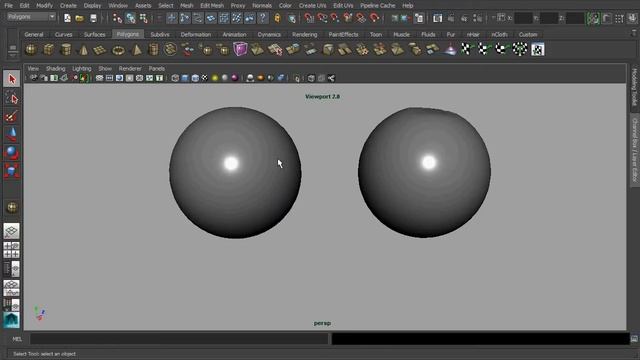Toggle textured display checker icon in viewport
Image resolution: width=640 pixels, height=360 pixels.
pyautogui.click(x=204, y=78)
